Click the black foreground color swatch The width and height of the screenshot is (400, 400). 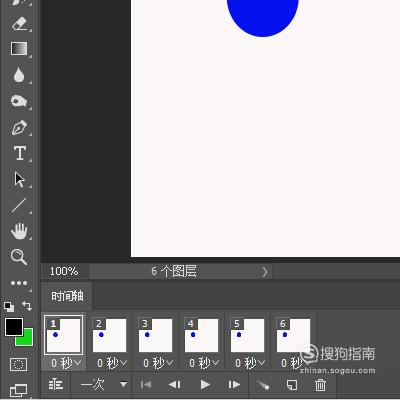point(14,327)
